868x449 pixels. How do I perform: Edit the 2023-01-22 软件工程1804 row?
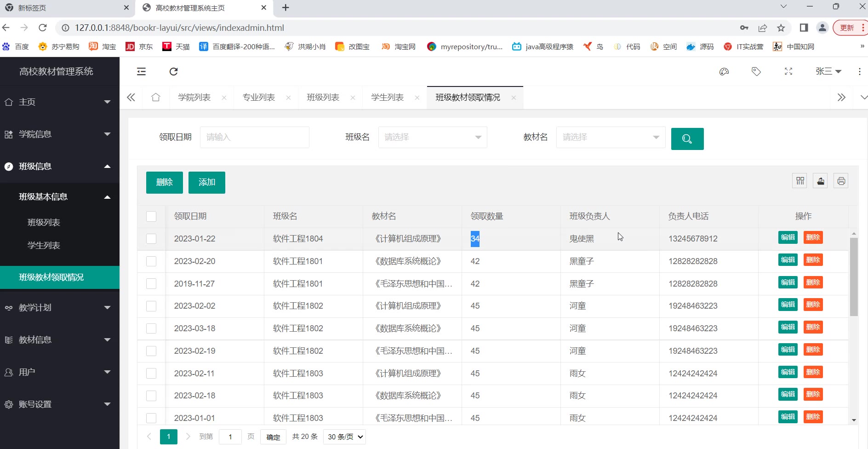788,237
